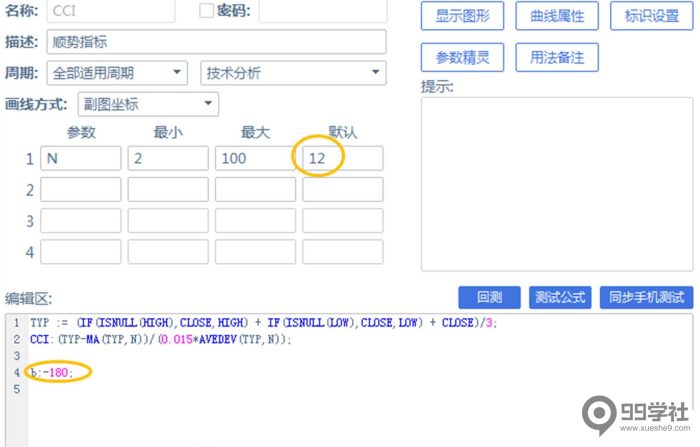Open 曲线属性 curve properties
700x447 pixels.
pos(557,16)
